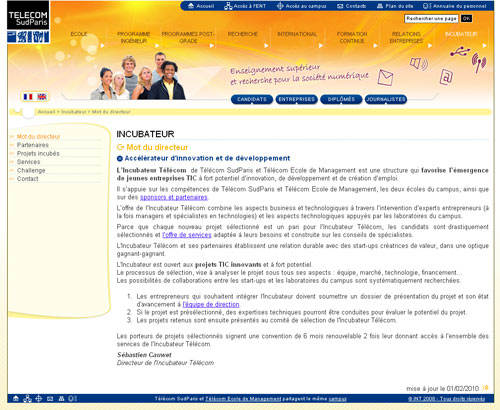
Task: Open Contact in the sidebar
Action: pos(28,179)
